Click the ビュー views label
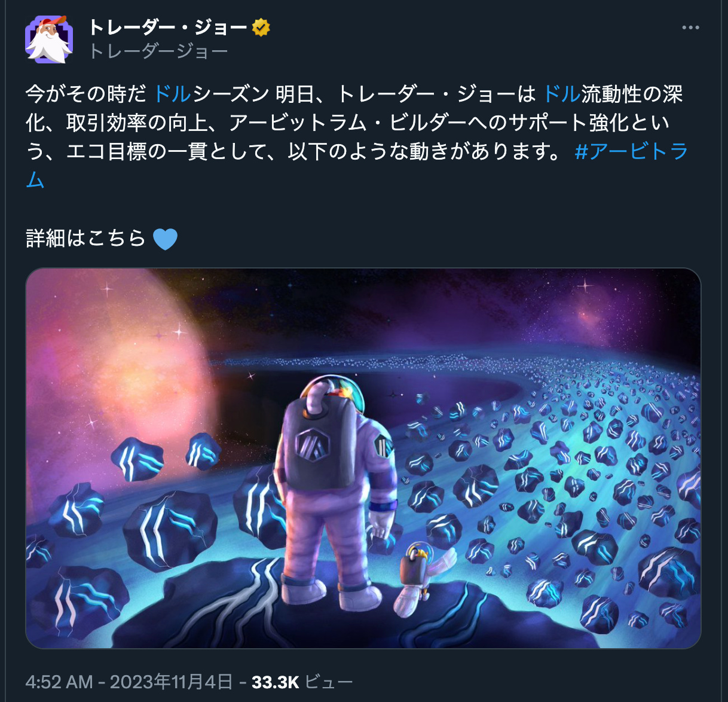This screenshot has width=728, height=702. (x=329, y=682)
